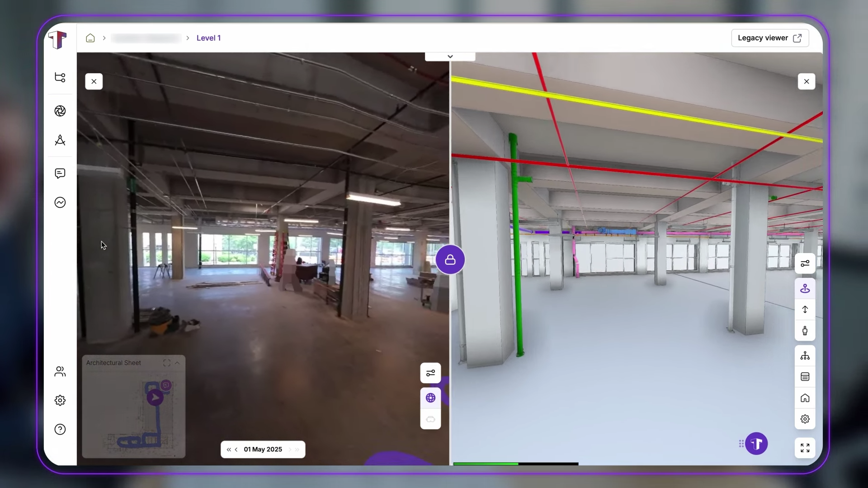Go to the home breadcrumb icon
The height and width of the screenshot is (488, 868).
(90, 38)
